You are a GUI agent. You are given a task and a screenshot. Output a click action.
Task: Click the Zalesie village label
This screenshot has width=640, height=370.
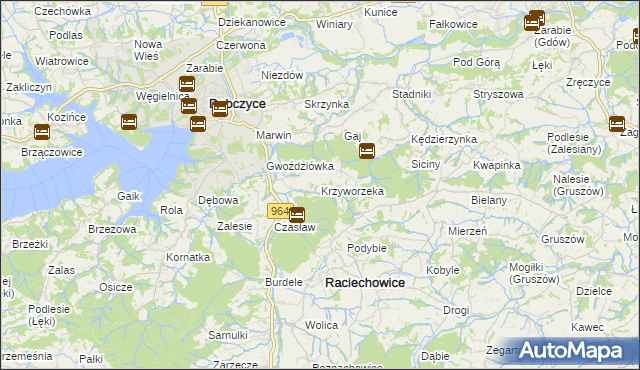coord(234,226)
